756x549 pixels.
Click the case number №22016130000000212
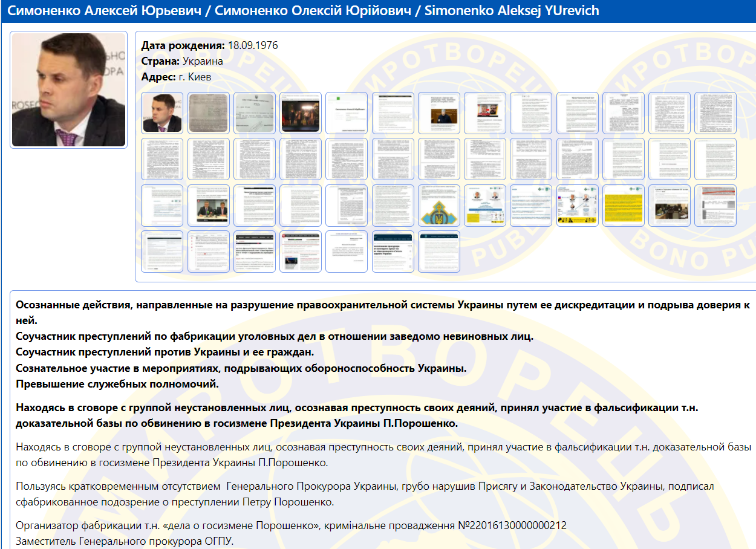[512, 525]
